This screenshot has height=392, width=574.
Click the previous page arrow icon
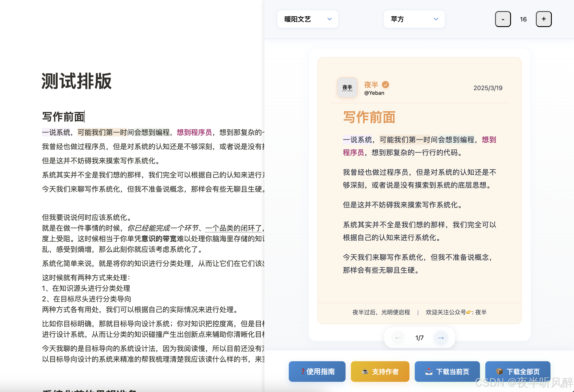coord(398,338)
